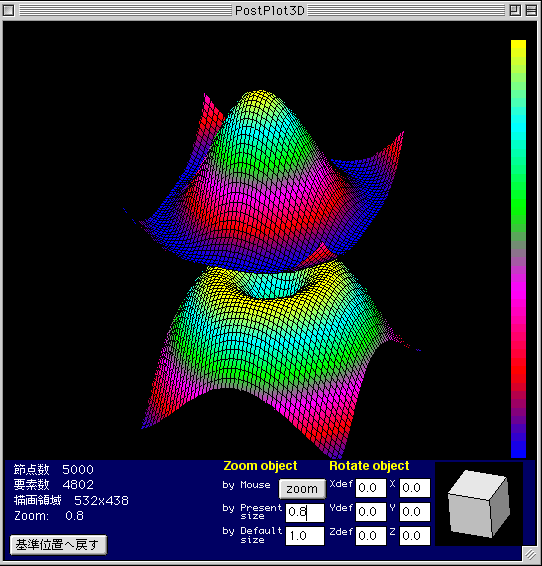This screenshot has width=542, height=566.
Task: Focus the by Present size field
Action: (305, 513)
